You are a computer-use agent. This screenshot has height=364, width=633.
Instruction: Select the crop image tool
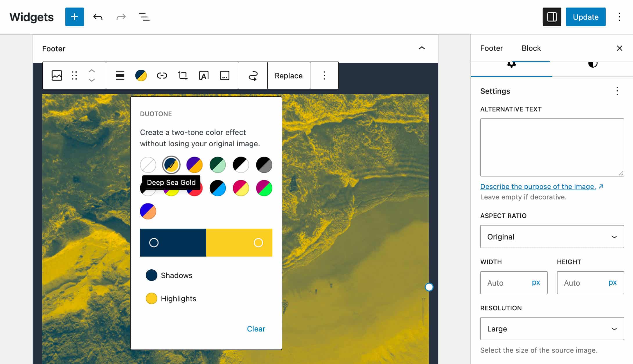point(183,75)
